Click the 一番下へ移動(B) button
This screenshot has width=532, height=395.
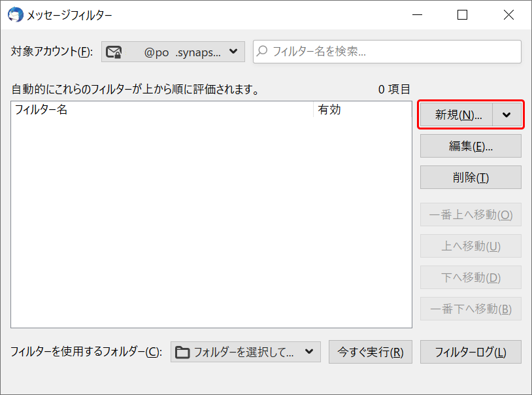471,309
